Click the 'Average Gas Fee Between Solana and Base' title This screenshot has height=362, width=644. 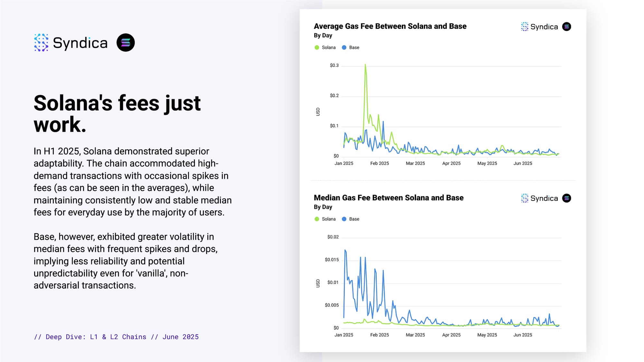390,26
